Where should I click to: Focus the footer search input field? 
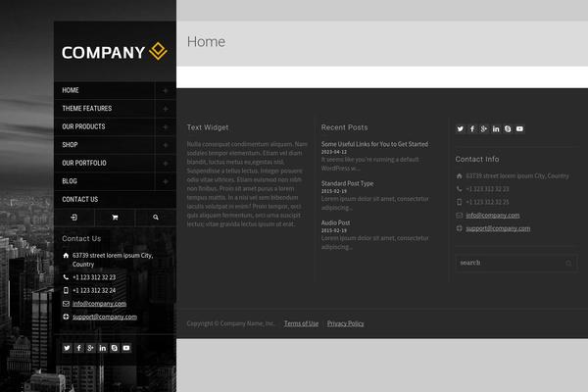tap(516, 263)
